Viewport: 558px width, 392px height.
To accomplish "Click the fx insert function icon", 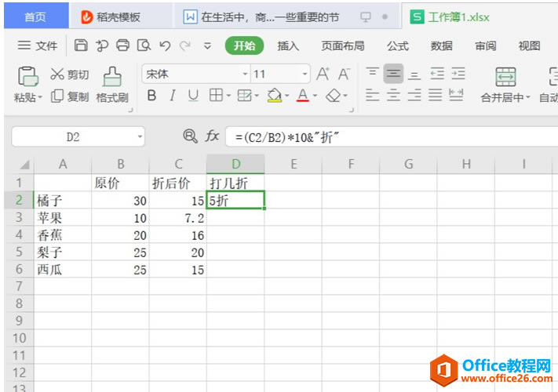I will [212, 136].
